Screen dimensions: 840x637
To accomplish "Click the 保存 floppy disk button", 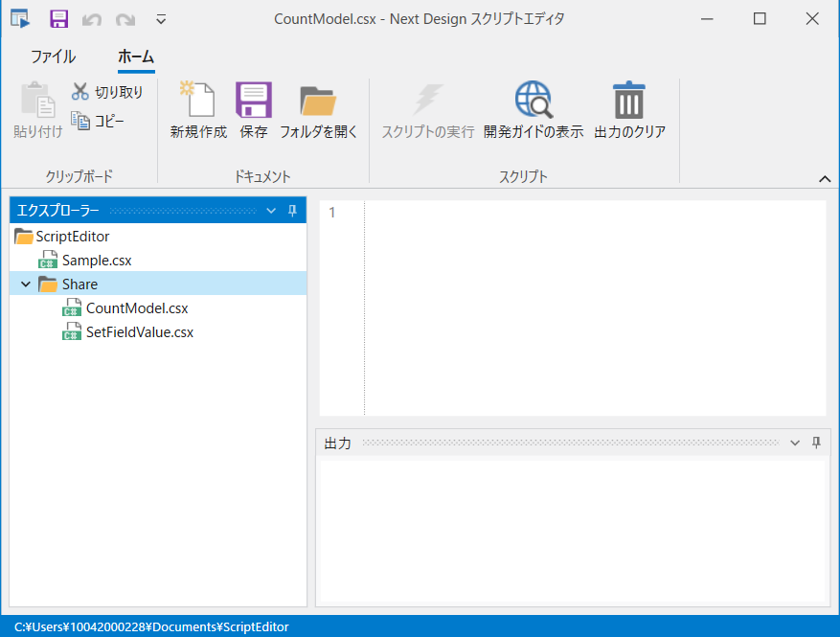I will (x=254, y=110).
